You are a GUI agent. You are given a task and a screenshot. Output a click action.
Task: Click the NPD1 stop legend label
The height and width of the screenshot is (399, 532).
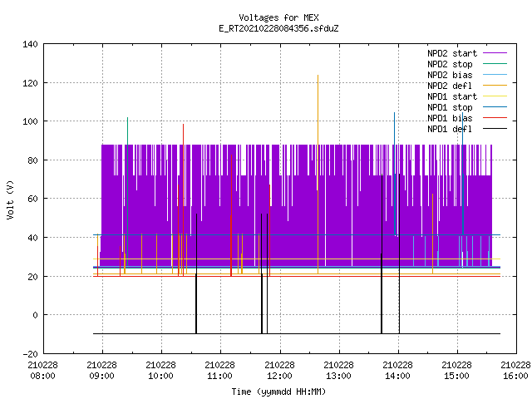pos(450,107)
